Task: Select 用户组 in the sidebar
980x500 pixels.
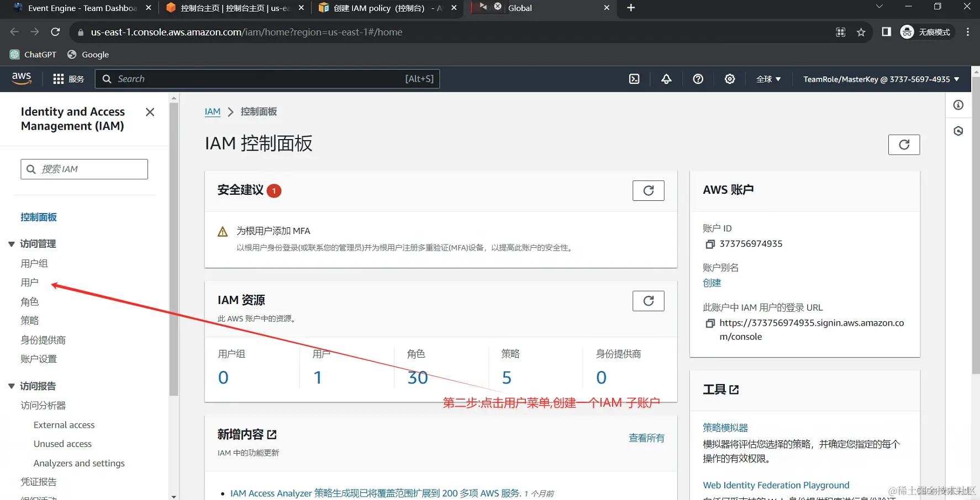Action: (34, 263)
